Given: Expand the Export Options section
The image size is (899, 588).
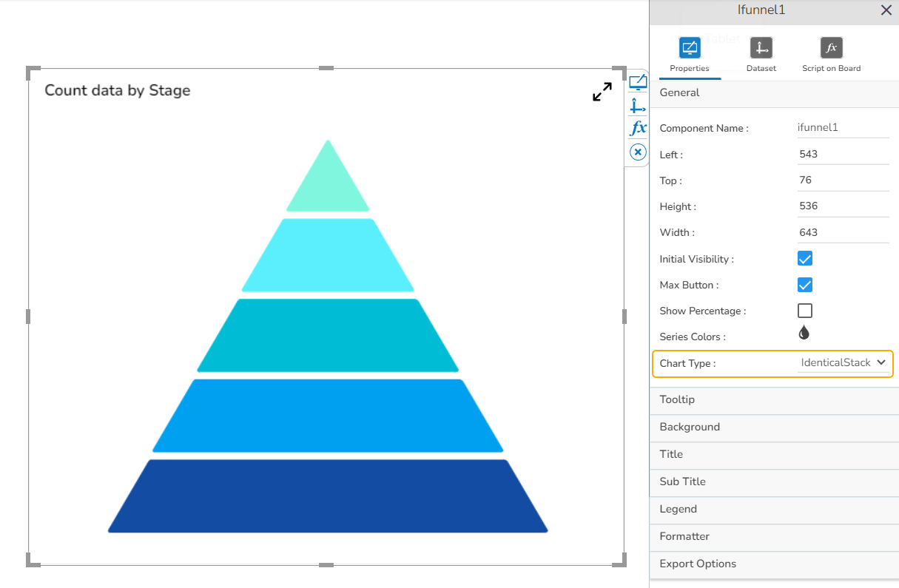Looking at the screenshot, I should [774, 564].
